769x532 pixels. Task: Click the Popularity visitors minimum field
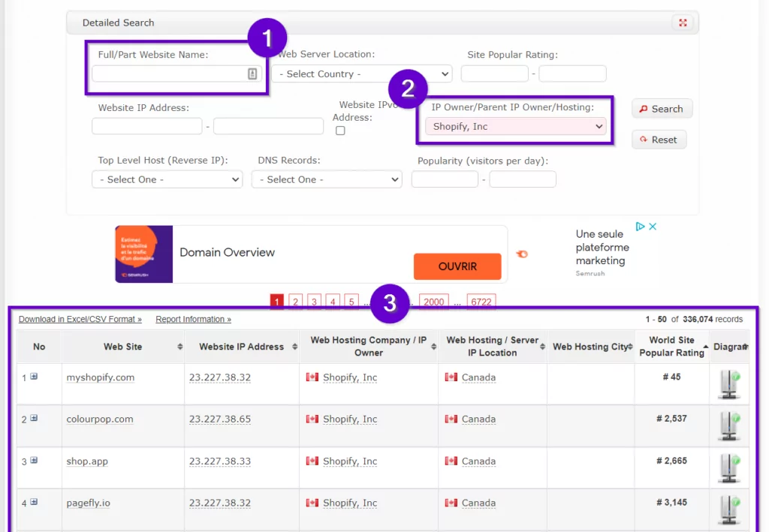click(445, 179)
